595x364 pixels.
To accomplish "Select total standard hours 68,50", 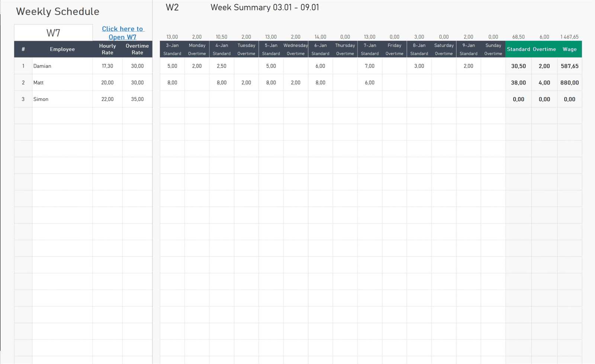I will click(x=518, y=37).
